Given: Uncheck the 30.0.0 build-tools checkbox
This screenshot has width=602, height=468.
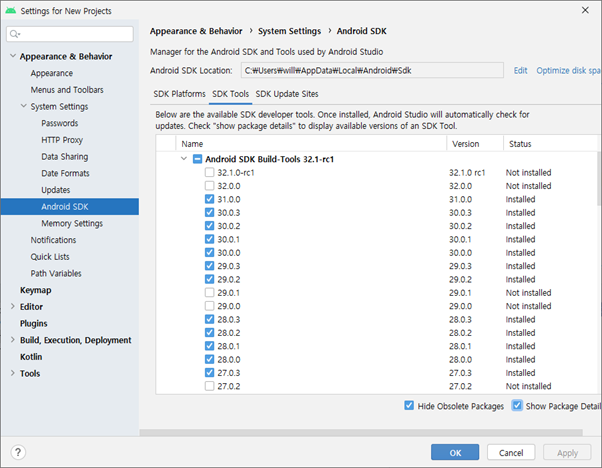Looking at the screenshot, I should point(209,252).
